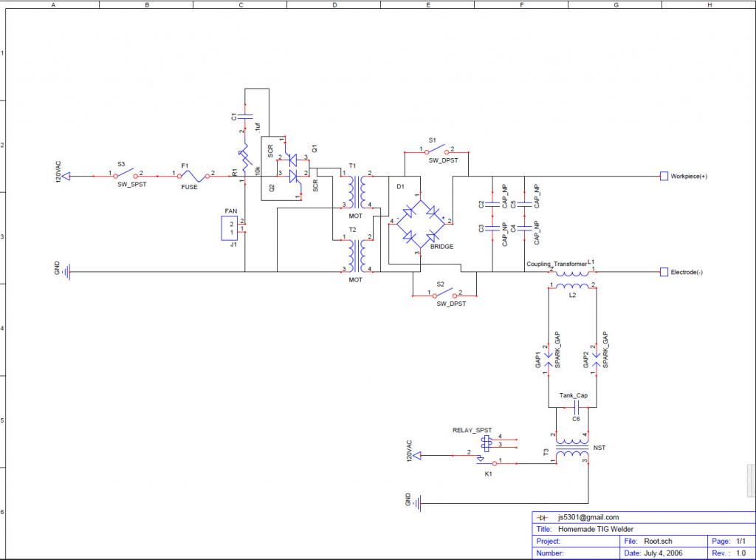Image resolution: width=756 pixels, height=560 pixels.
Task: Click the page value '1/1'
Action: click(740, 542)
